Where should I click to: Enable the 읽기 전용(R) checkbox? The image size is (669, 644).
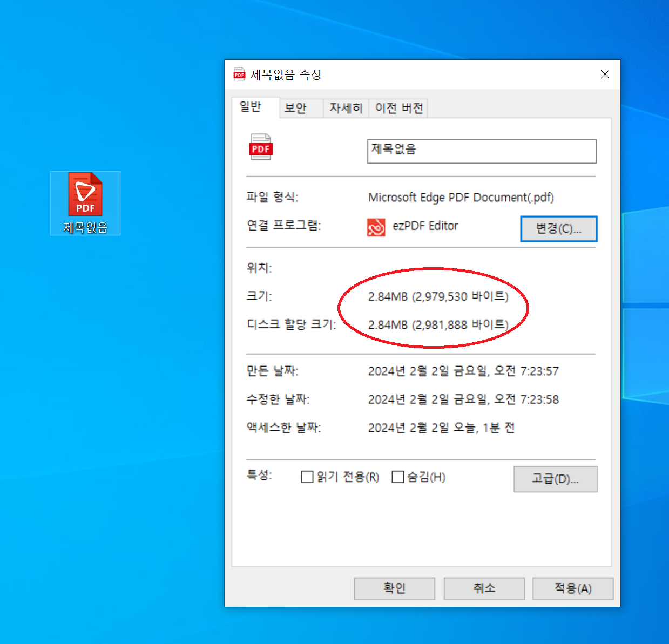tap(307, 477)
